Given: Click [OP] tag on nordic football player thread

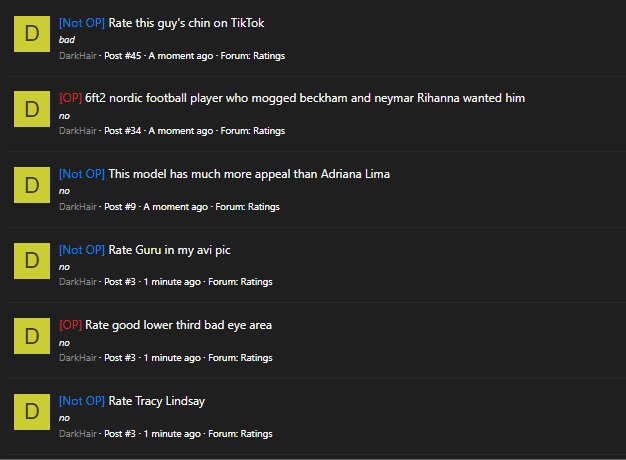Looking at the screenshot, I should tap(71, 98).
